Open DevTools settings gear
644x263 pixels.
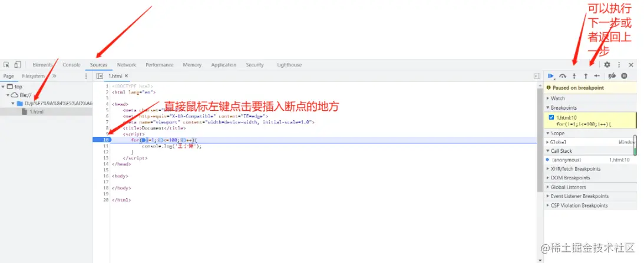point(607,64)
